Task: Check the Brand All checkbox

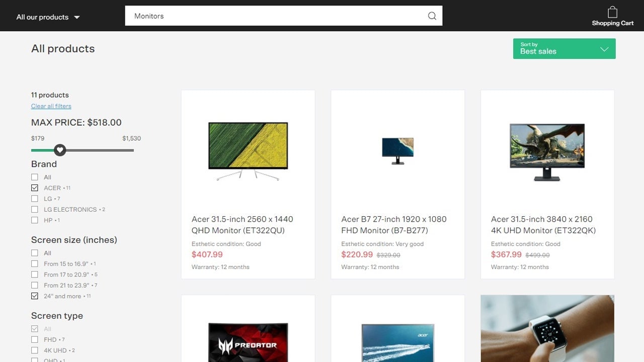Action: pos(35,177)
